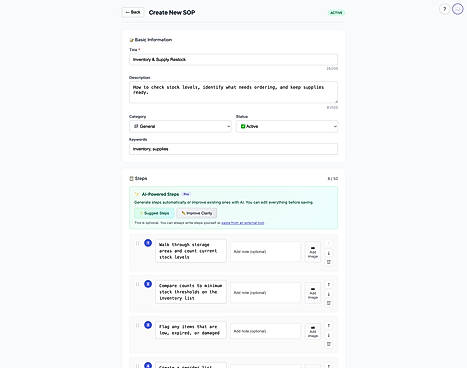Open the user profile avatar
467x368 pixels.
(458, 9)
